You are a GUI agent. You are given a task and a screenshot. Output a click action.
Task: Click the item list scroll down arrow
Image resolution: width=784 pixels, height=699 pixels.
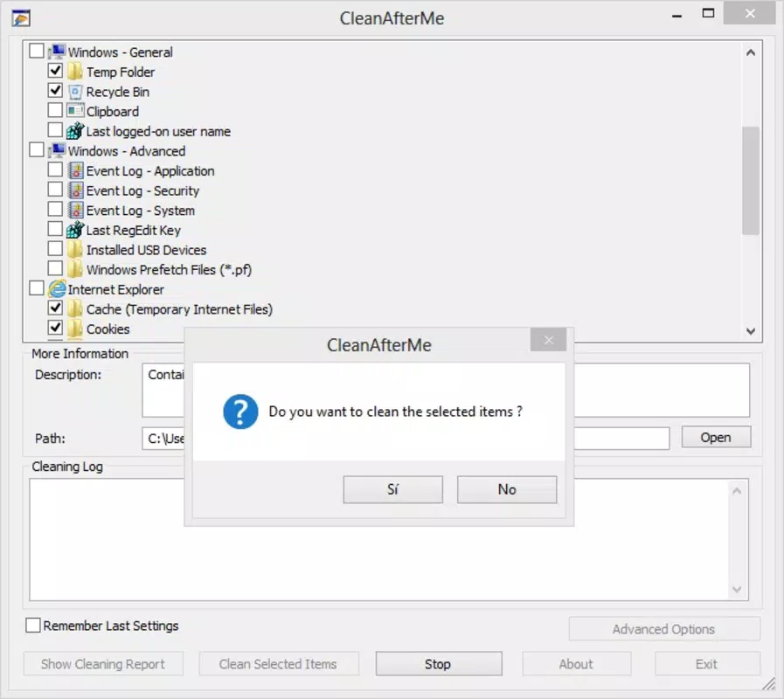751,331
